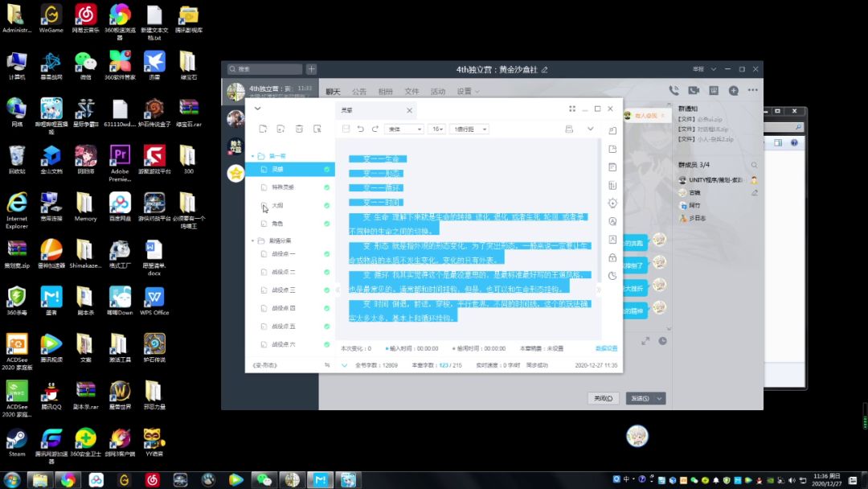Click the fullscreen grid icon of editor

pos(572,109)
